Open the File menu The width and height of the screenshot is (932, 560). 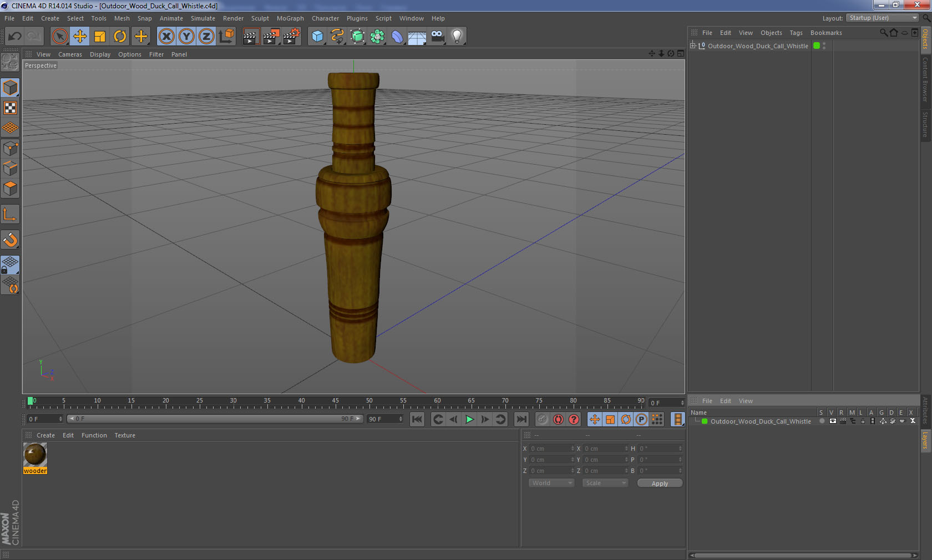(9, 18)
